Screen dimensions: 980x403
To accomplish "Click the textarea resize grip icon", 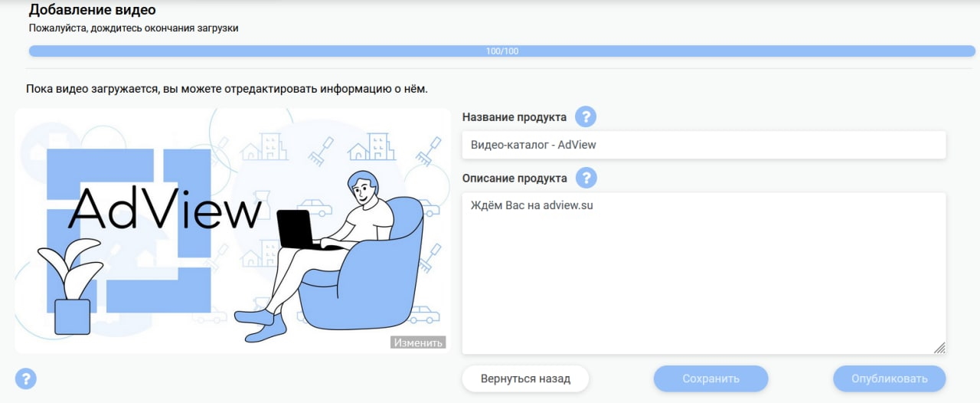I will pos(939,348).
